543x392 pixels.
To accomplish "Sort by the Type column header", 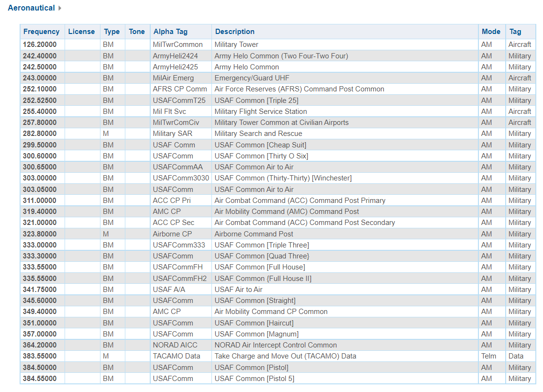I will tap(112, 32).
